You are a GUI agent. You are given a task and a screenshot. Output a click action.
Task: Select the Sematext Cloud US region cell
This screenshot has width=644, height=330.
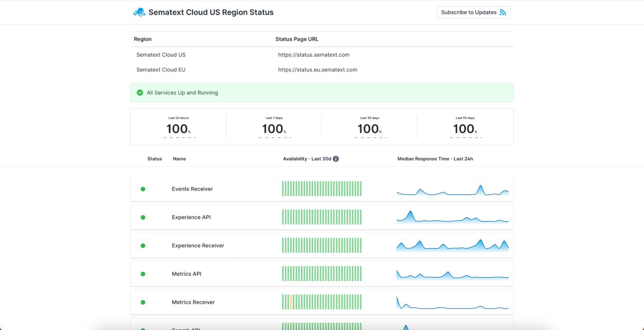pyautogui.click(x=161, y=55)
